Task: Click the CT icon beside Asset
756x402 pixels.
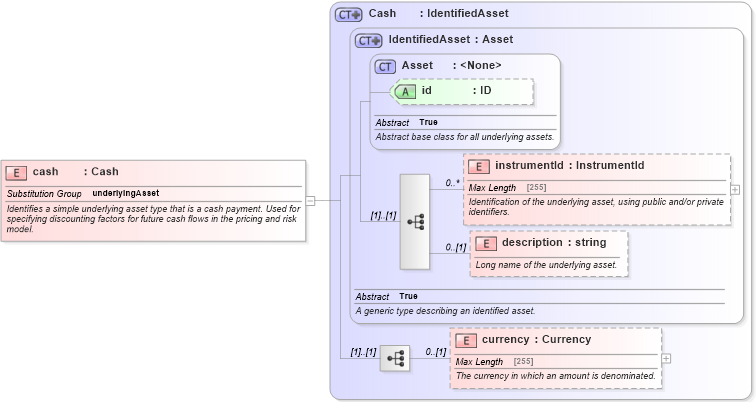Action: point(385,67)
